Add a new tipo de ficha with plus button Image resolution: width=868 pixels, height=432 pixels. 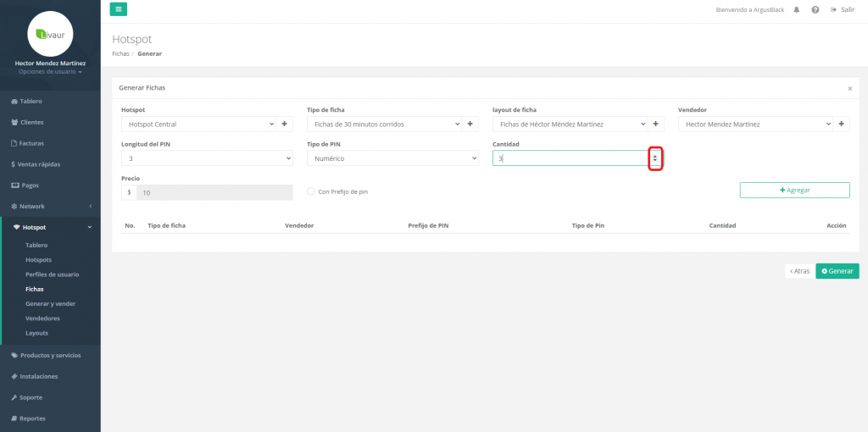[470, 125]
